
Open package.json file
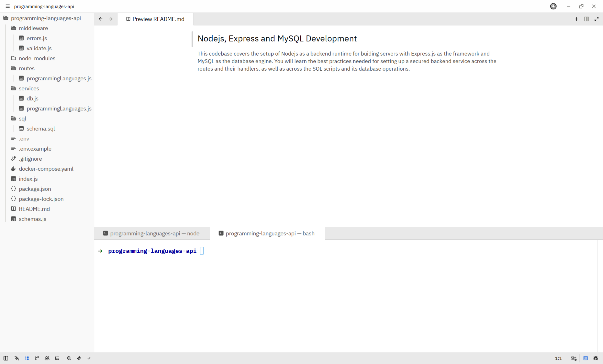[47, 189]
